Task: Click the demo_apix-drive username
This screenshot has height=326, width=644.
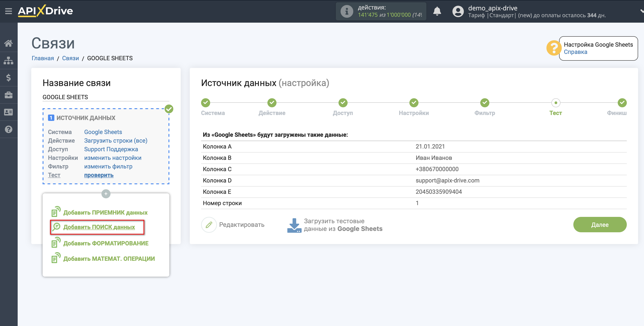Action: (493, 8)
